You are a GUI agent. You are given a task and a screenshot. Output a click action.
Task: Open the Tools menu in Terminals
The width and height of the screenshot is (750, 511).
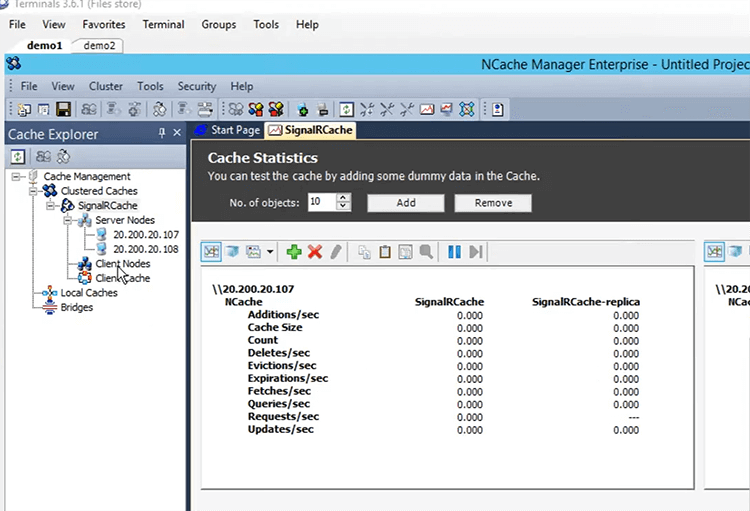(266, 24)
